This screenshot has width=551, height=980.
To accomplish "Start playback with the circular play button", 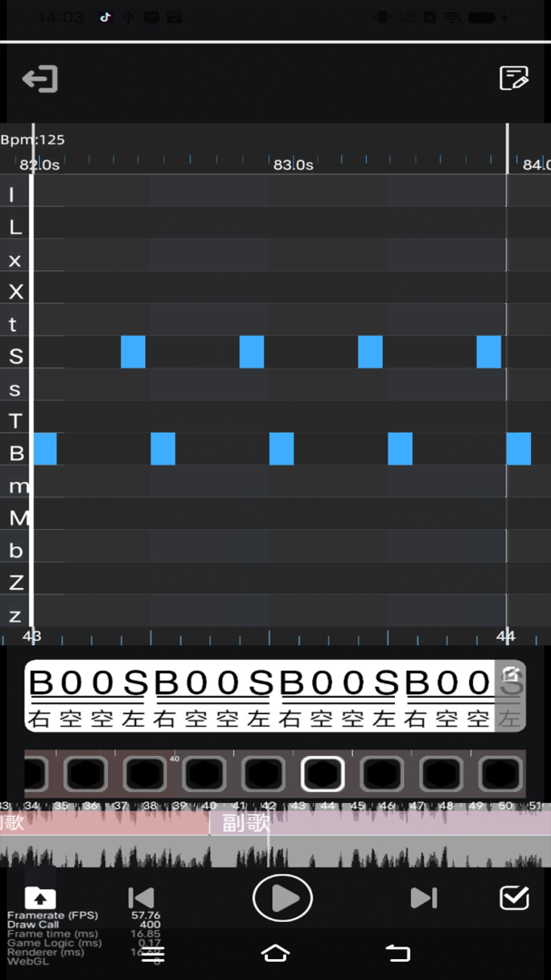I will (282, 898).
